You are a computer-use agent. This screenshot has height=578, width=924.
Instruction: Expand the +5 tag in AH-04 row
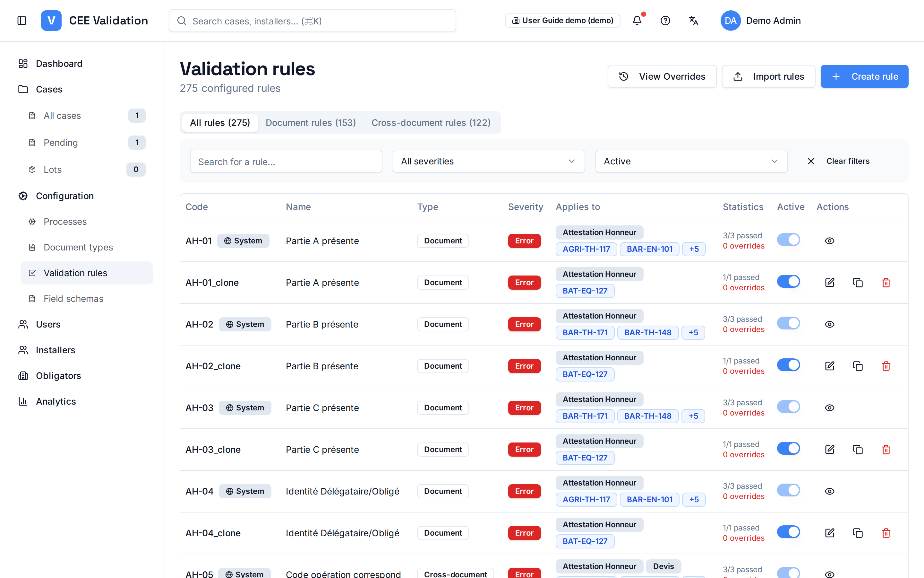pyautogui.click(x=694, y=500)
